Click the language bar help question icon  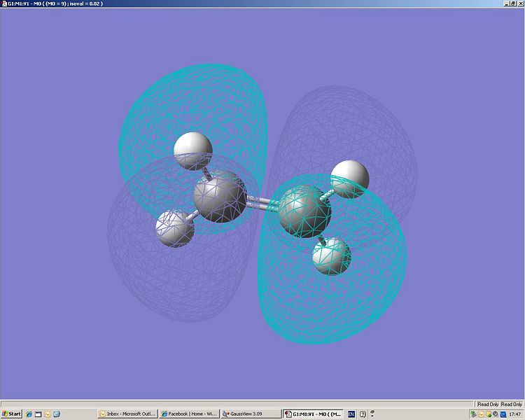click(363, 414)
